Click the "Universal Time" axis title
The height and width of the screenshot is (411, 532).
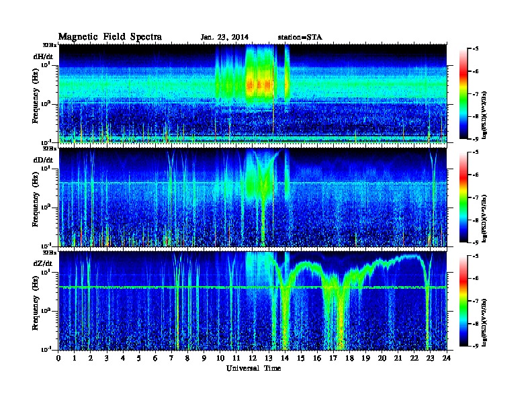253,368
